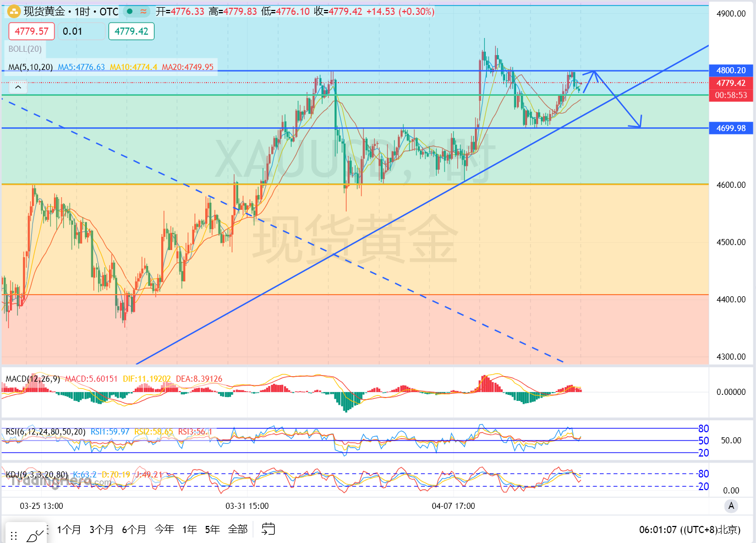Click the 低=4776.10 low value
756x543 pixels.
[286, 12]
